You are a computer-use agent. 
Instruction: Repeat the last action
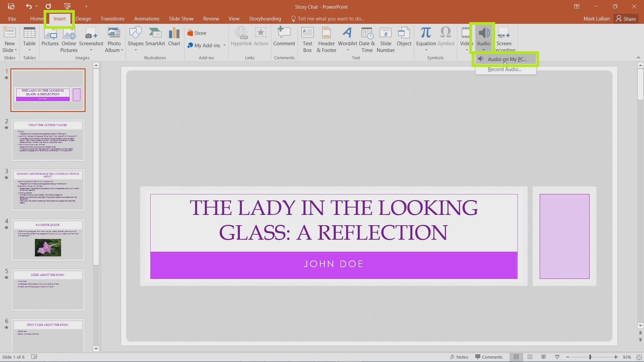(x=48, y=6)
